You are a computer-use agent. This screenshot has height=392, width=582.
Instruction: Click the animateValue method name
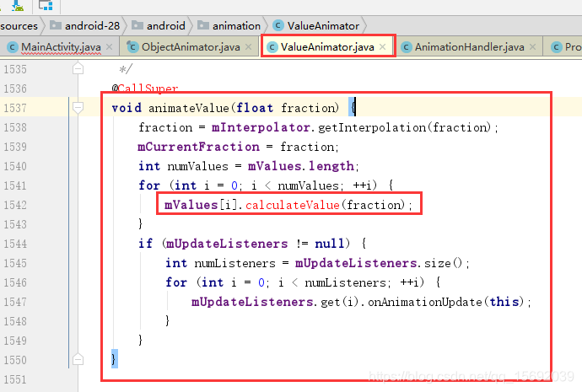[189, 108]
